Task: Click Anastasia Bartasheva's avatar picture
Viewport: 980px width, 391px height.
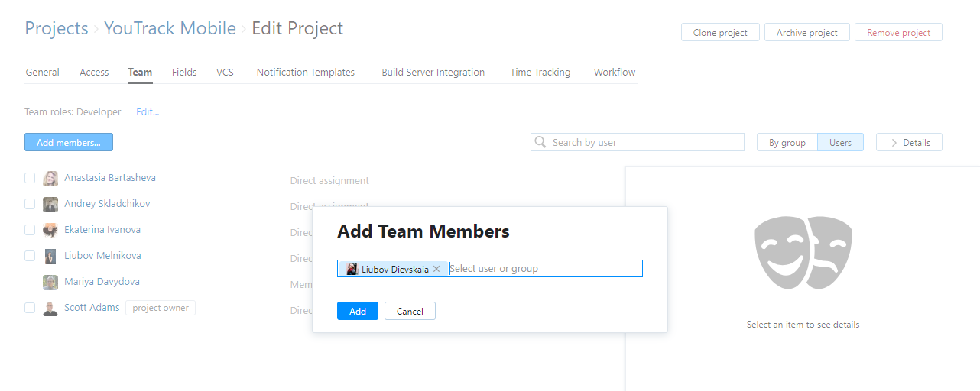Action: (x=50, y=179)
